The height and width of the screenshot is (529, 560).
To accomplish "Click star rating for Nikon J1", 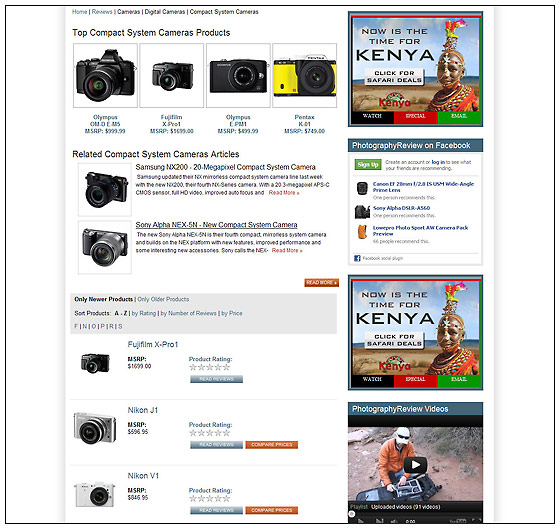I will pyautogui.click(x=210, y=433).
